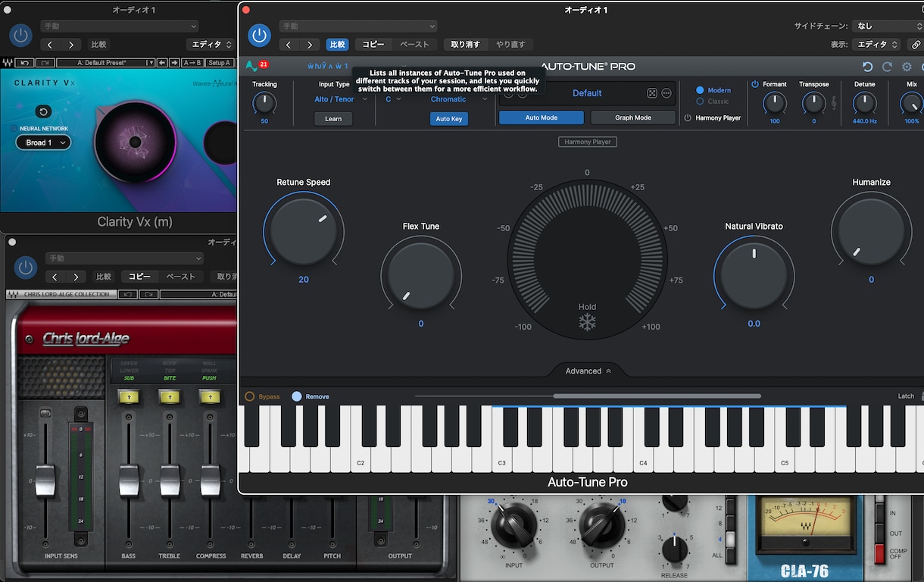Open the サイドチェーン なし dropdown
Viewport: 924px width, 582px height.
coord(887,27)
